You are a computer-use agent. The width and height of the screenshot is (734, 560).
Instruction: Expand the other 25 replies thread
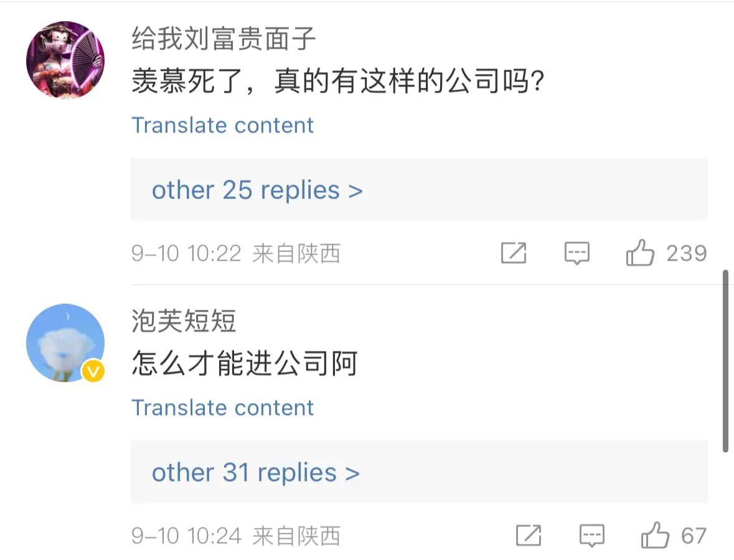257,190
